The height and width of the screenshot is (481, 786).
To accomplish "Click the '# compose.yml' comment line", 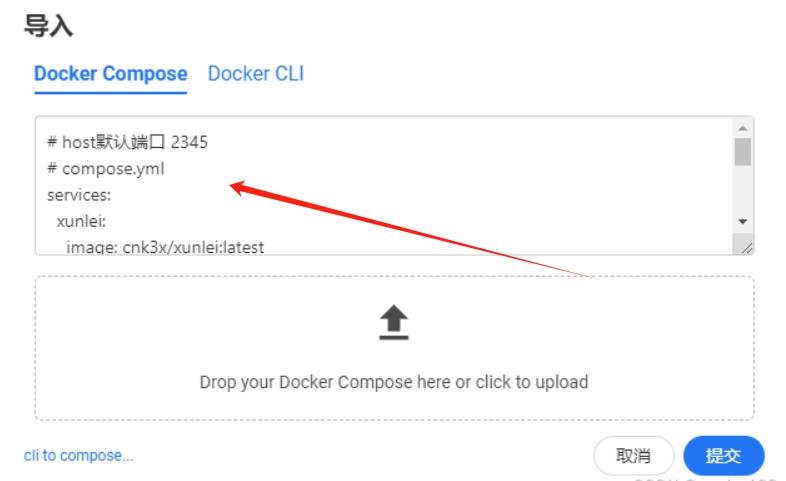I will coord(105,168).
